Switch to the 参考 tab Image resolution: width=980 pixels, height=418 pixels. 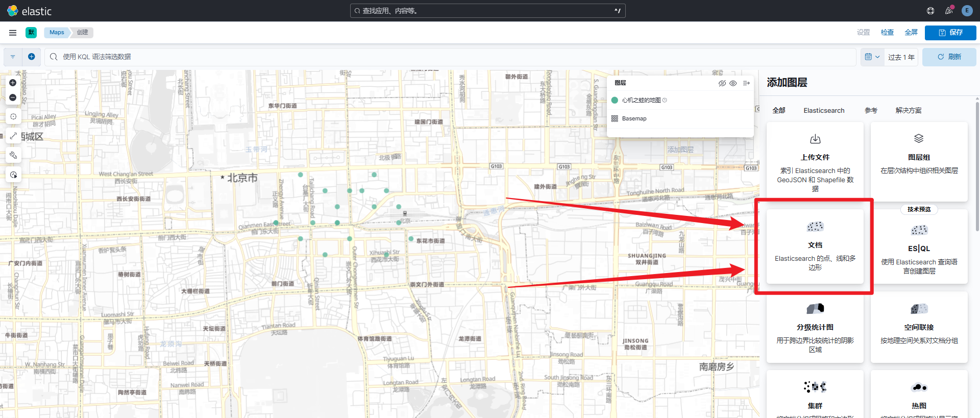click(x=871, y=110)
